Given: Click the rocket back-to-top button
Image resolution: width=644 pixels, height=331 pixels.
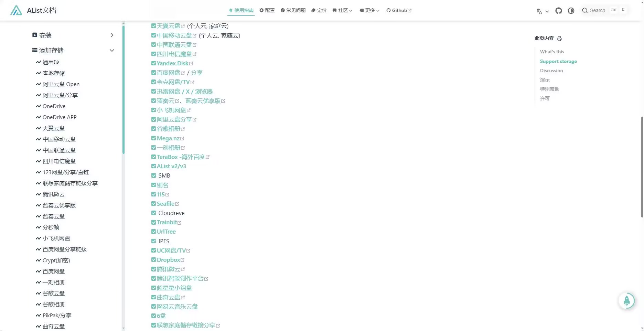Looking at the screenshot, I should tap(627, 300).
